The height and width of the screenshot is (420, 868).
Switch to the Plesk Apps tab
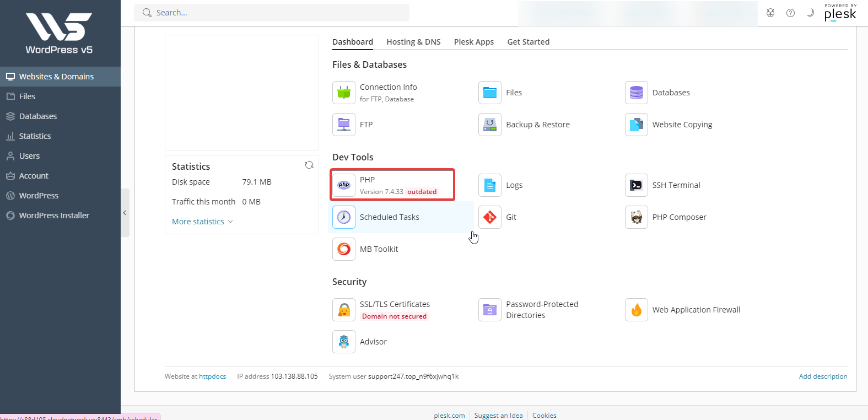[474, 42]
